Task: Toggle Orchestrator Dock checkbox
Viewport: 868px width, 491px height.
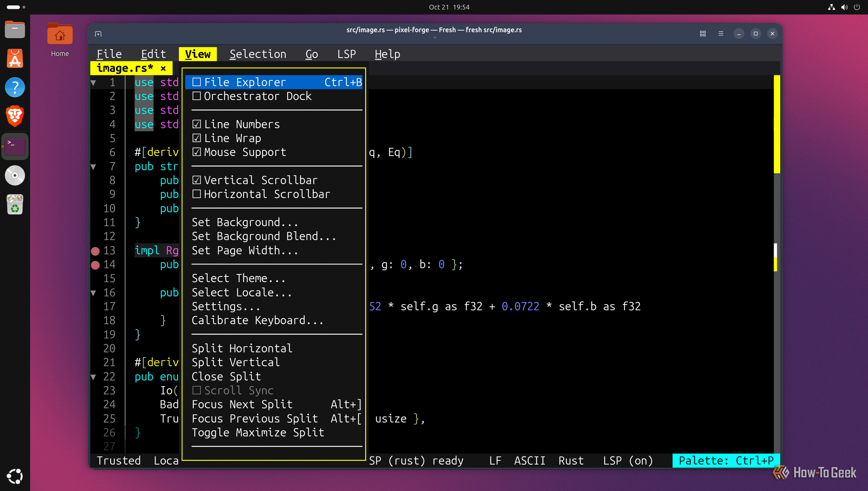Action: tap(197, 96)
